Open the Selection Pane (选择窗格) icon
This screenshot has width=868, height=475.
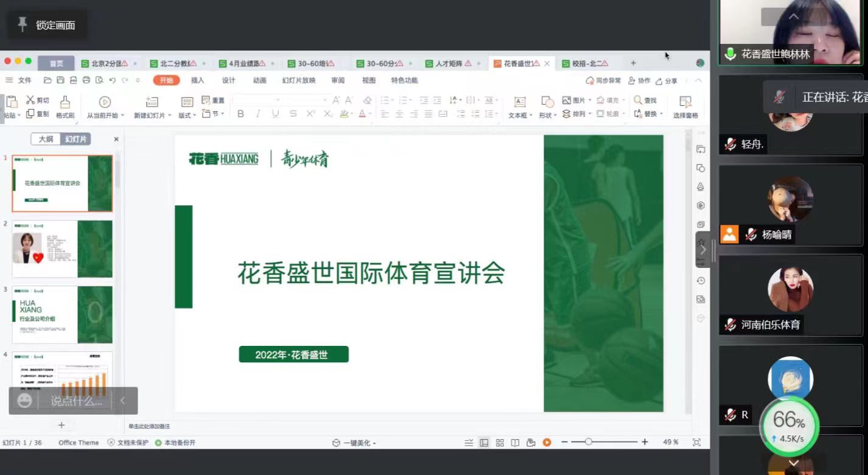click(x=685, y=102)
